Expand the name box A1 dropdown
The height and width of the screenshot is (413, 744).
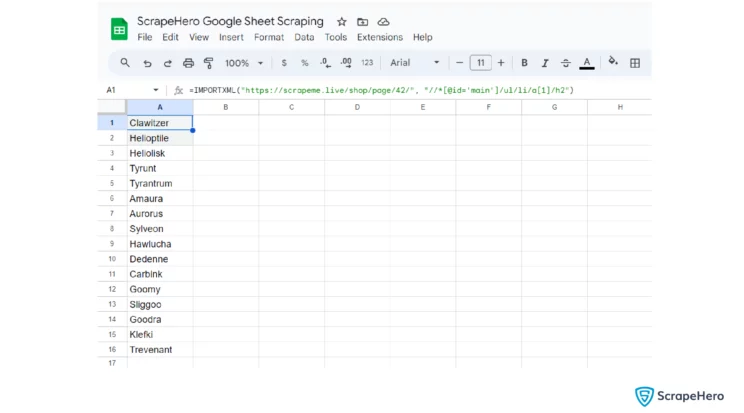(x=156, y=90)
